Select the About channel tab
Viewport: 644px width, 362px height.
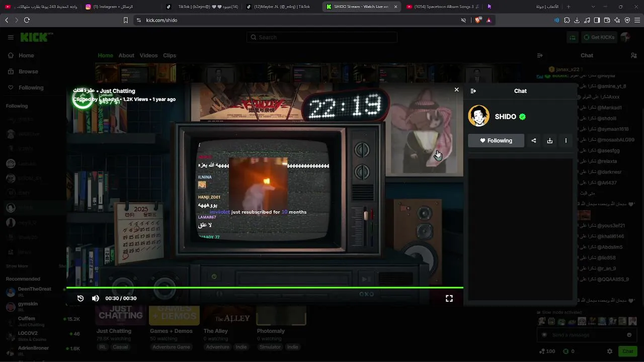(x=126, y=55)
